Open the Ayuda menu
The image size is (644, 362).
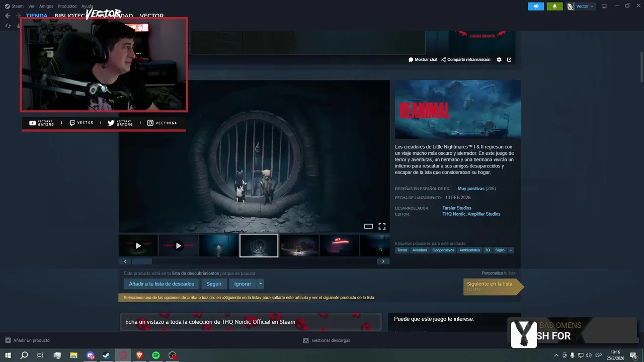click(87, 6)
